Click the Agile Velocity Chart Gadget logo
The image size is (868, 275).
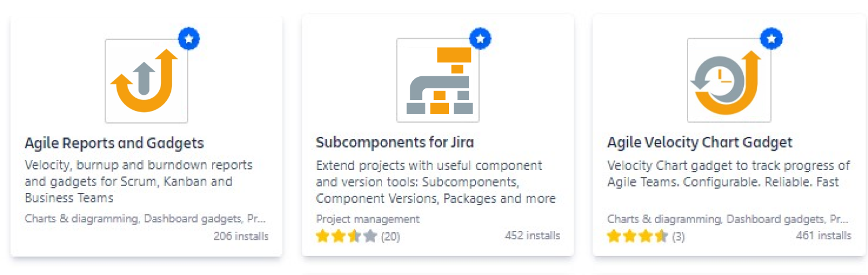click(729, 80)
